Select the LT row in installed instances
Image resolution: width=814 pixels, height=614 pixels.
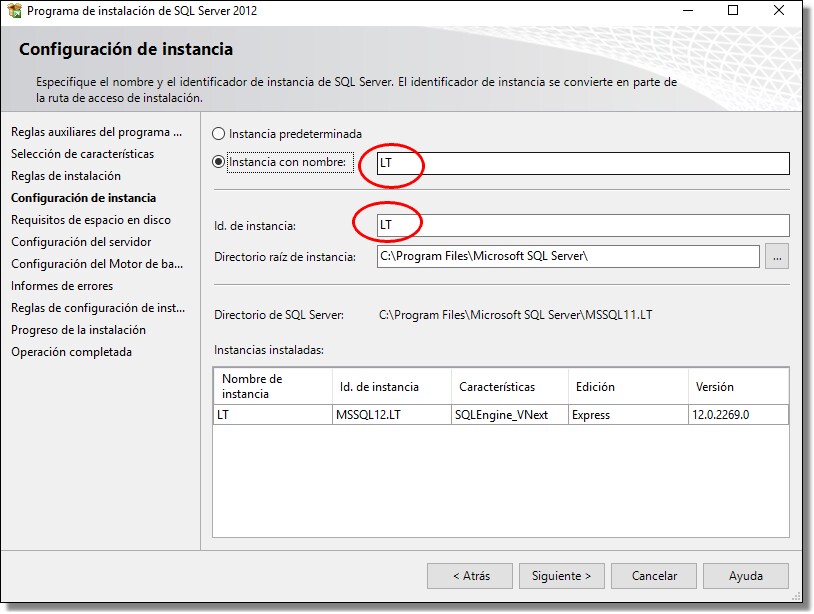tap(501, 415)
